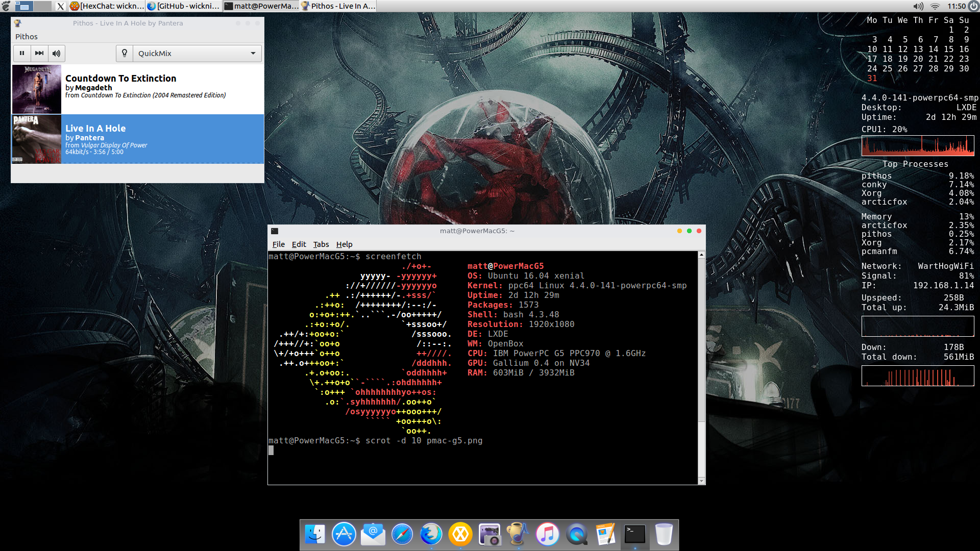Open power/logout button in top panel

pos(973,6)
